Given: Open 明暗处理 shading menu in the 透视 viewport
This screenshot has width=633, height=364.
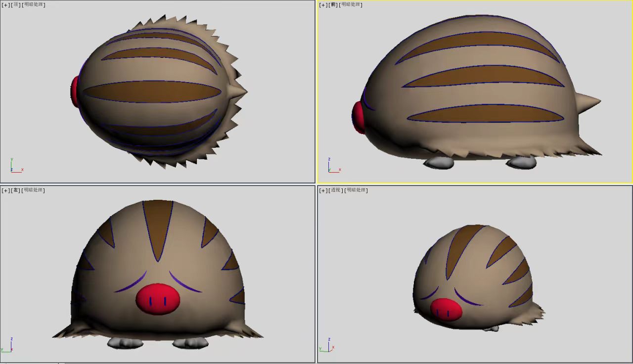Looking at the screenshot, I should coord(356,190).
